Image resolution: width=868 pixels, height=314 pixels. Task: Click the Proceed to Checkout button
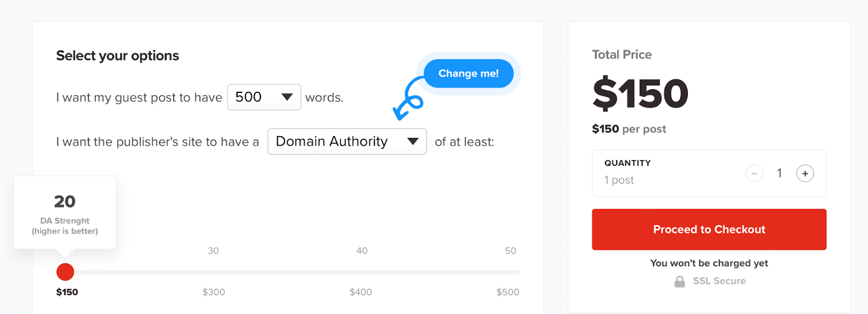pos(709,229)
